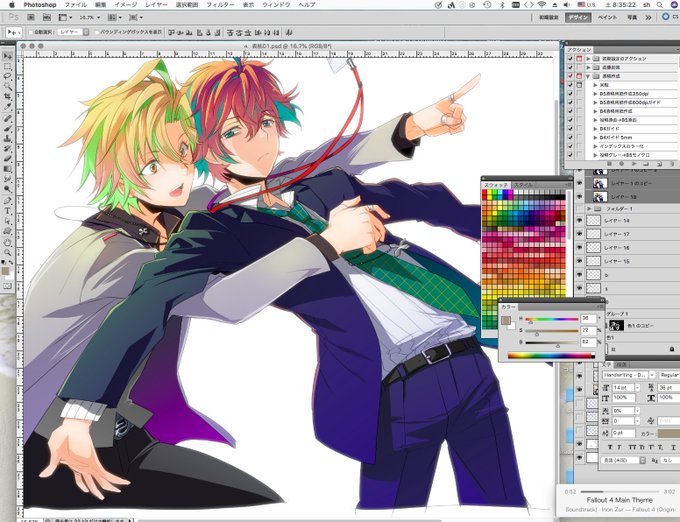
Task: Hide layer レイヤー 15
Action: [x=579, y=261]
